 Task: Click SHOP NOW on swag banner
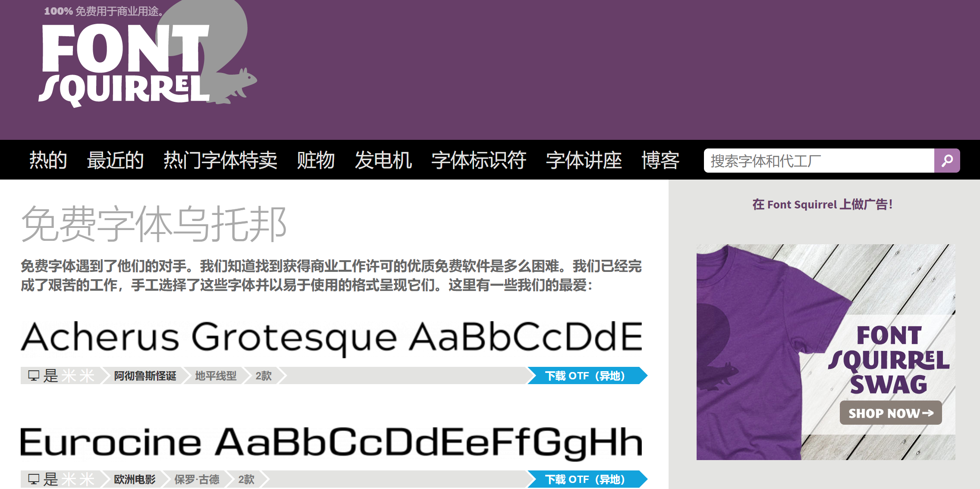(x=890, y=413)
